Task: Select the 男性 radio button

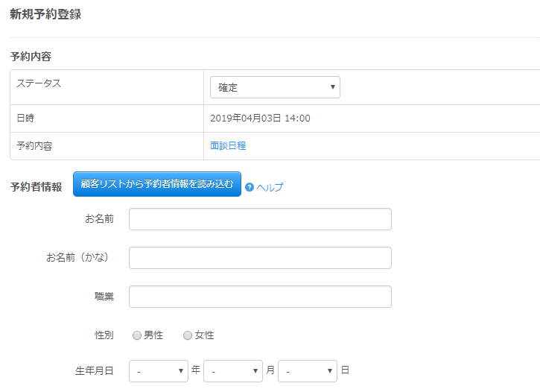Action: 137,335
